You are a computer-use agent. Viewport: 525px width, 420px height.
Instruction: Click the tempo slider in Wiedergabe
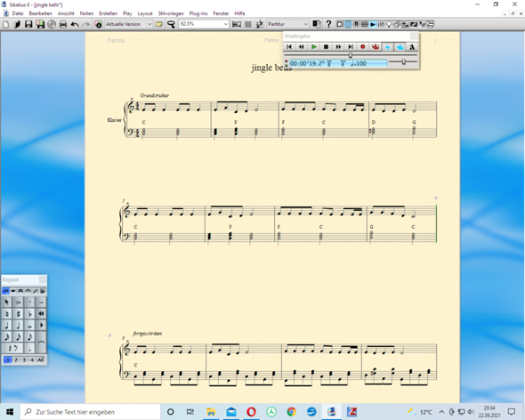pos(403,62)
